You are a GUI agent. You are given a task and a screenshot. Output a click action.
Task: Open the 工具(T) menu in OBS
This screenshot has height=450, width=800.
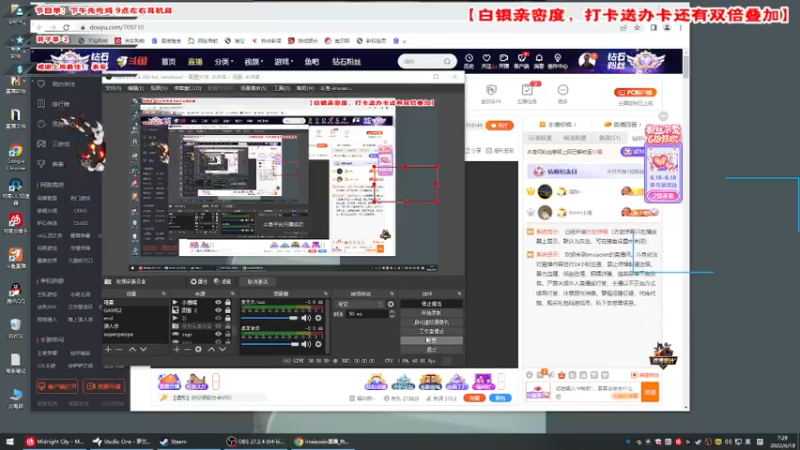(x=282, y=88)
